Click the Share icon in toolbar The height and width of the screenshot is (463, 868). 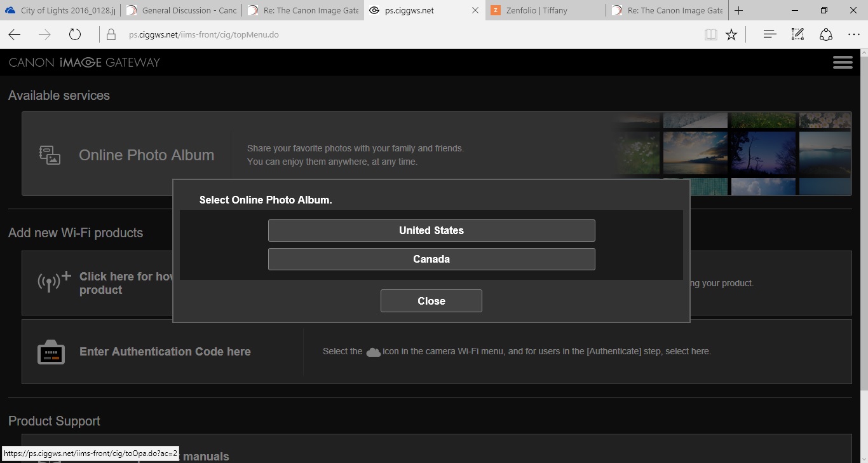(825, 35)
